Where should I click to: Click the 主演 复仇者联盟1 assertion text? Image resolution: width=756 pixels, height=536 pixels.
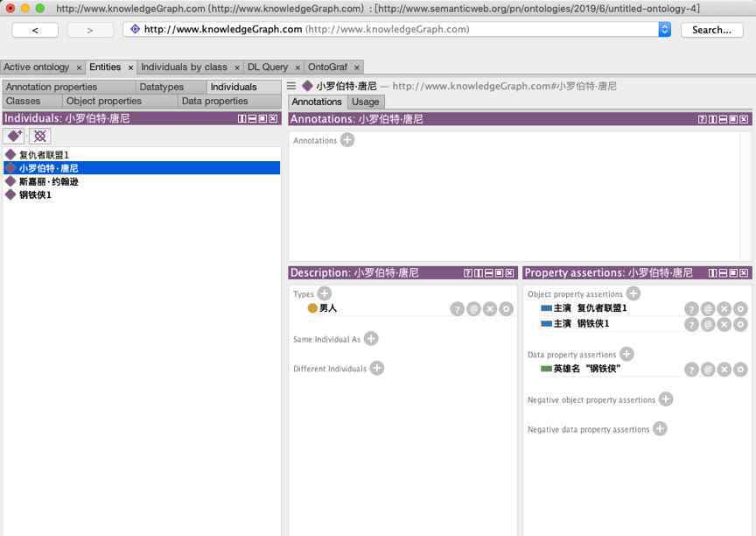click(590, 307)
